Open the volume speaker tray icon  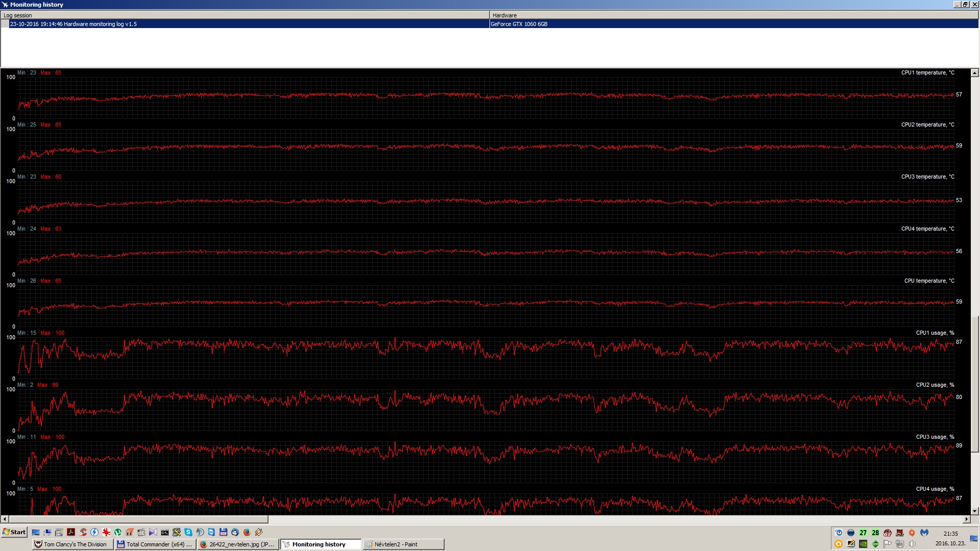point(912,544)
